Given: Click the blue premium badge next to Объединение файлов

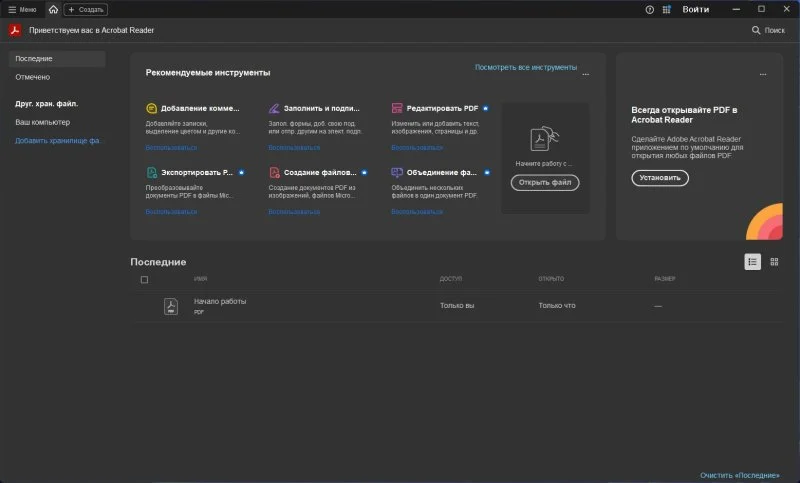Looking at the screenshot, I should [487, 172].
